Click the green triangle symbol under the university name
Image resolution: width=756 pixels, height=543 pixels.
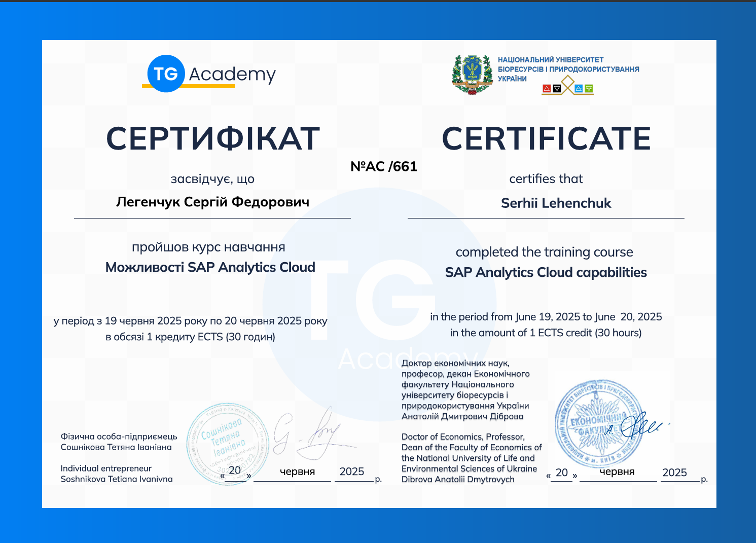[x=589, y=89]
